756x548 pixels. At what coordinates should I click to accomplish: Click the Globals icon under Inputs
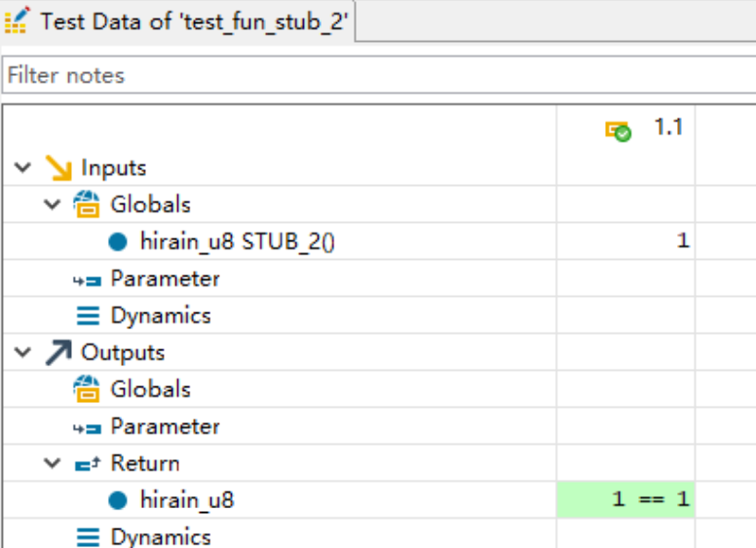(88, 205)
